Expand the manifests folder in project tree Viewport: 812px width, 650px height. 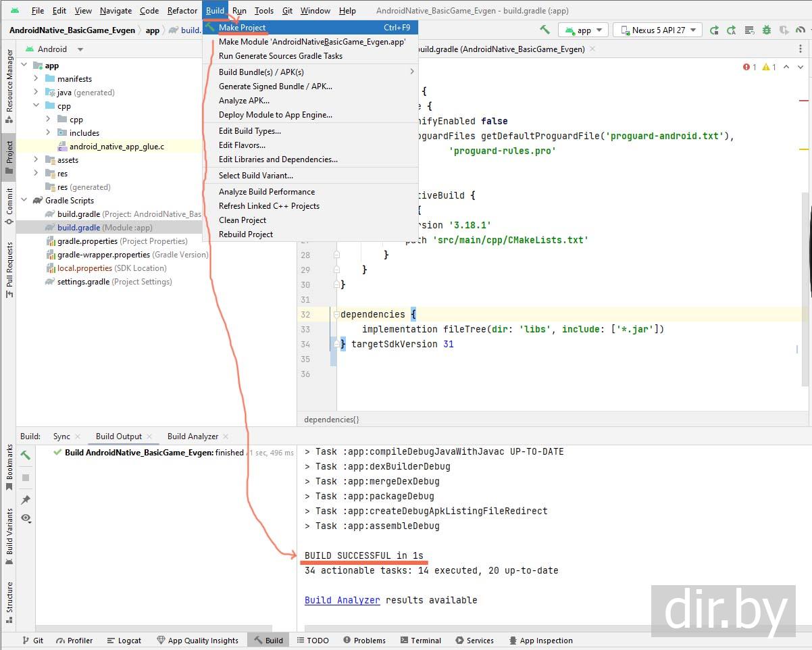point(36,79)
